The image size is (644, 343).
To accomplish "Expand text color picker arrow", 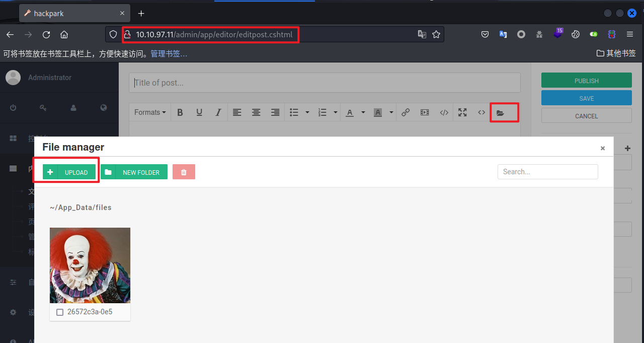I will pos(363,112).
